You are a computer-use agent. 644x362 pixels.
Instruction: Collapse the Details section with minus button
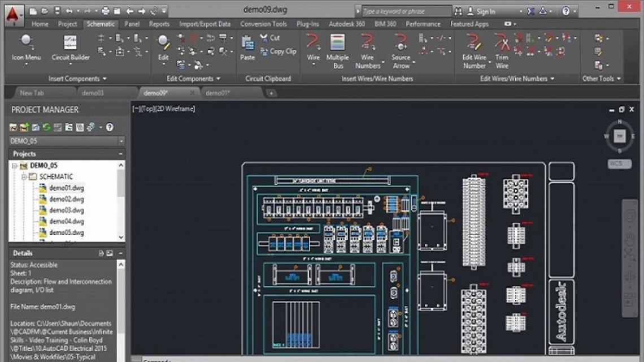(x=121, y=253)
